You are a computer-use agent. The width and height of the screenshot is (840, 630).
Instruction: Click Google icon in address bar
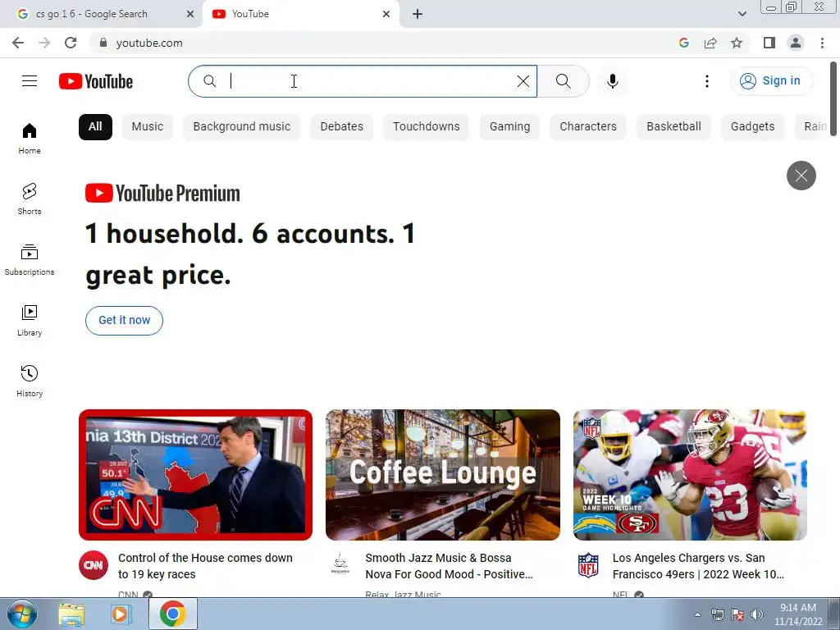click(684, 43)
